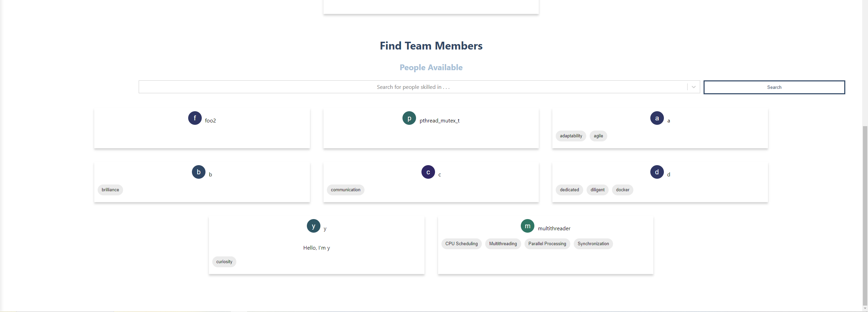
Task: Click the CPU Scheduling tag
Action: pyautogui.click(x=461, y=243)
